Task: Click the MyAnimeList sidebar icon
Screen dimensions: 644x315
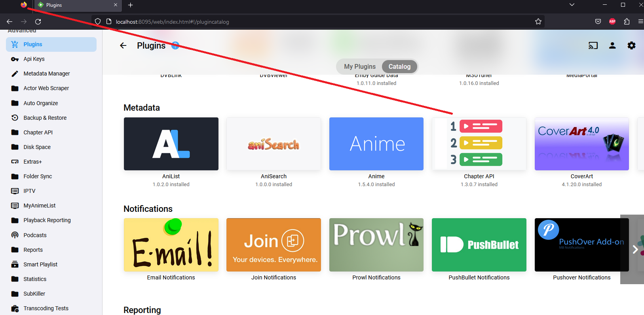Action: tap(15, 206)
